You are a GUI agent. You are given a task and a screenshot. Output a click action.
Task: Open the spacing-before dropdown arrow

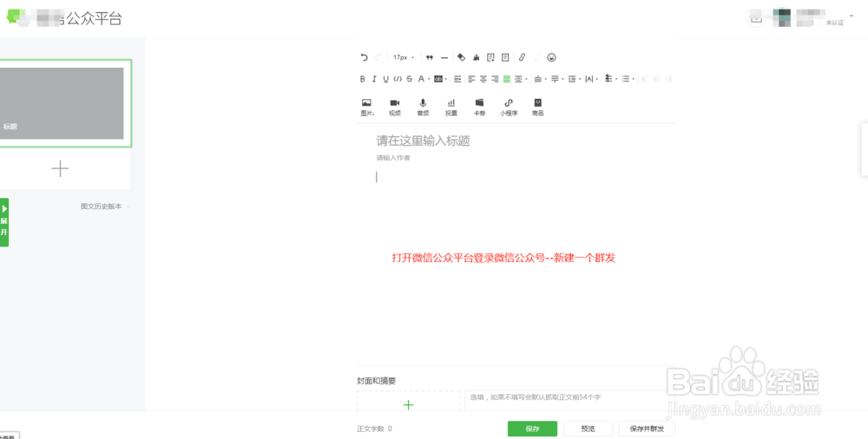point(545,79)
